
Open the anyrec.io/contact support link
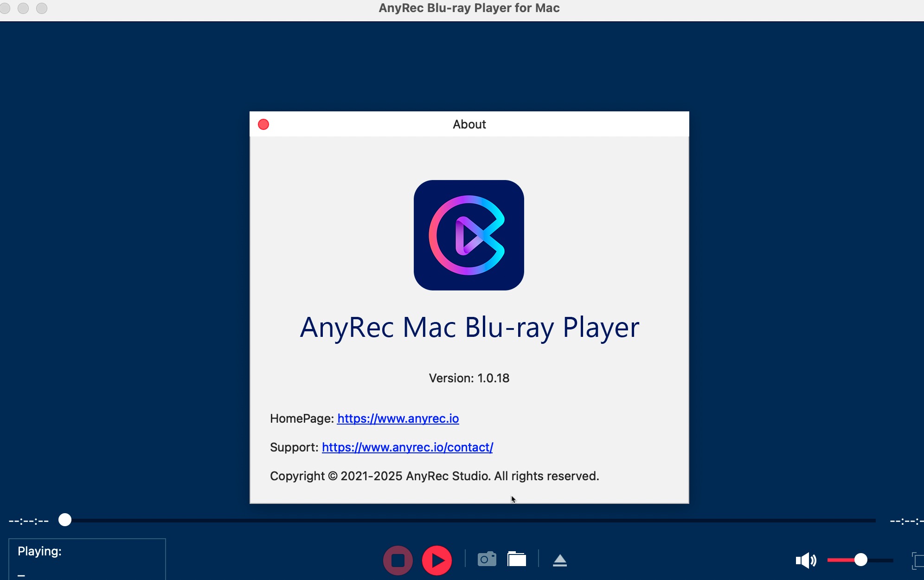click(407, 447)
